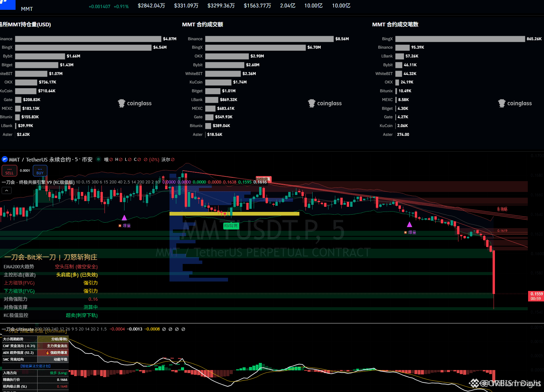The width and height of the screenshot is (544, 392).
Task: Click the EMA200大趋势 row label
Action: pyautogui.click(x=19, y=267)
